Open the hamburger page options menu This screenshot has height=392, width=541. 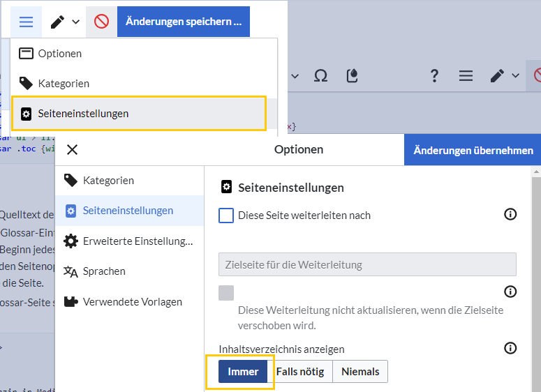(x=26, y=22)
